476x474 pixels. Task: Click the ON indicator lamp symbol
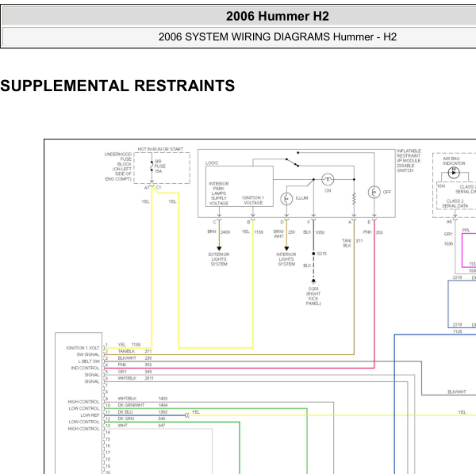328,179
